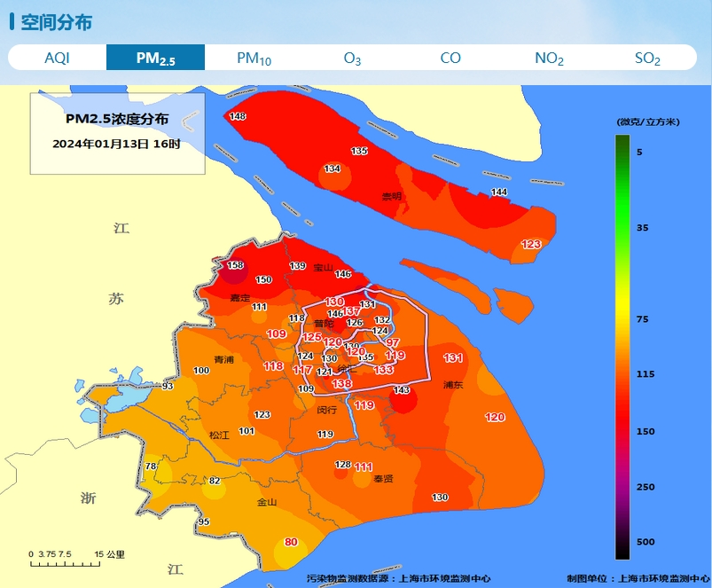
Task: Select the station marker reading 93
Action: point(168,386)
